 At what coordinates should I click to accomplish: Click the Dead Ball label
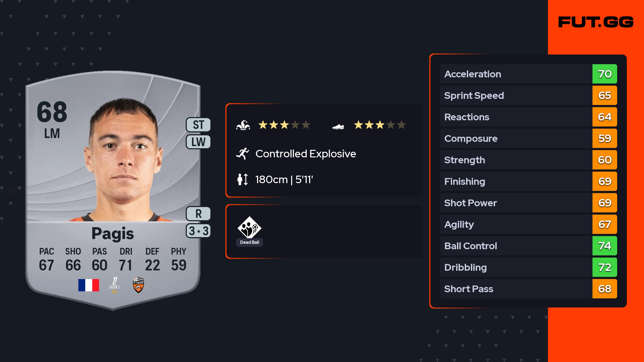[250, 242]
